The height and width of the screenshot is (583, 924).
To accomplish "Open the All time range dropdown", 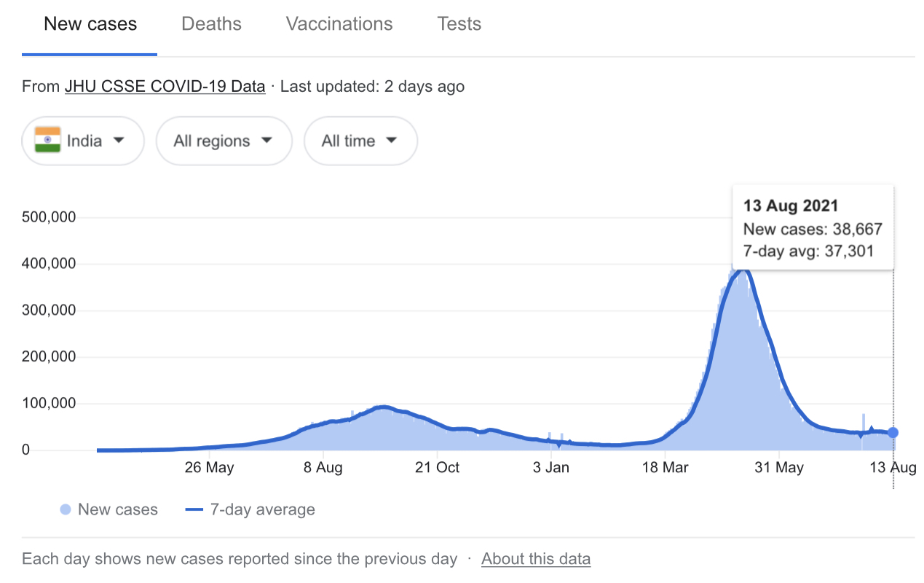I will click(x=360, y=141).
